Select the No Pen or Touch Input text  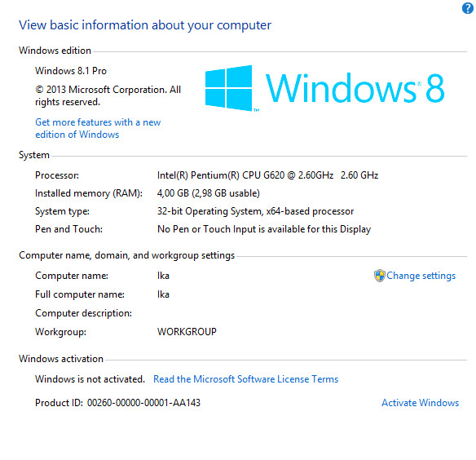click(264, 229)
